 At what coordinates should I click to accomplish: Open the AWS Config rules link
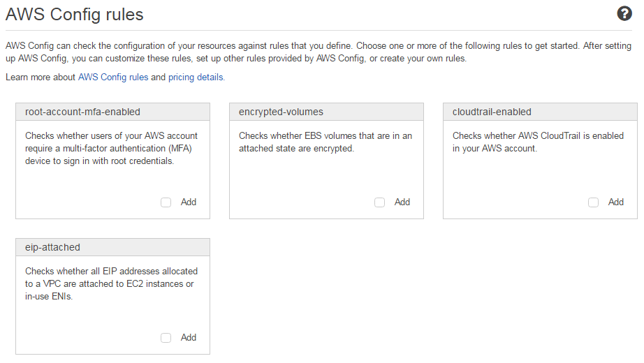[x=113, y=77]
